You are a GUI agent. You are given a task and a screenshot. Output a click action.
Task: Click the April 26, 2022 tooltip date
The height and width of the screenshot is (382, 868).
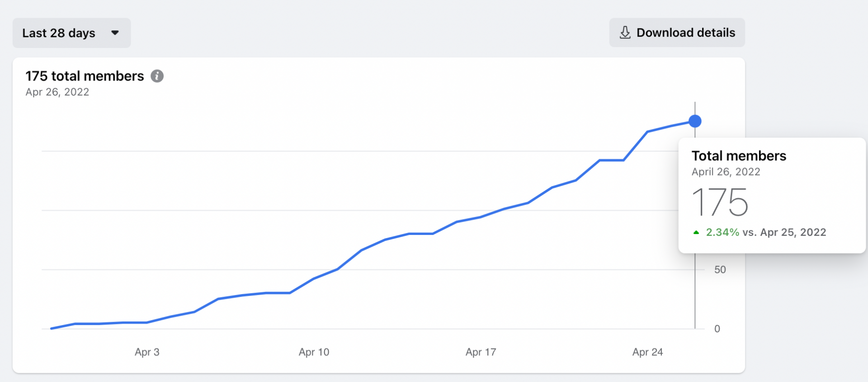(x=726, y=172)
